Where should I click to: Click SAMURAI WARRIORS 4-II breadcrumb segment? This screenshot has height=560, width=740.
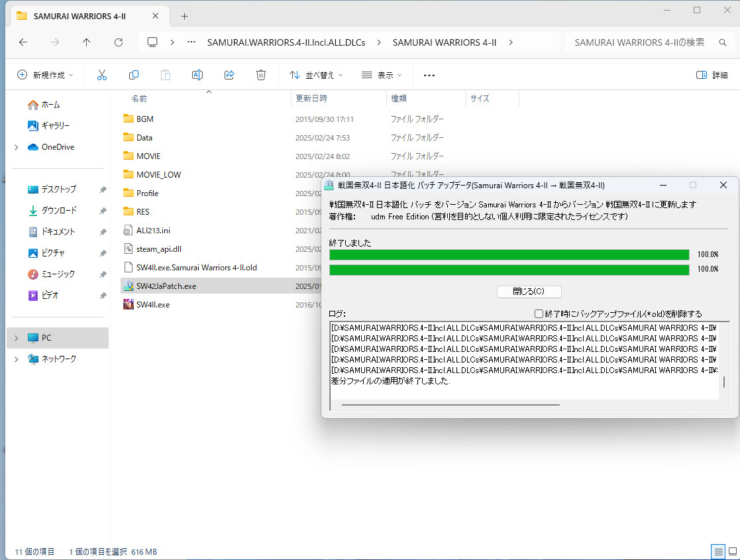click(444, 42)
